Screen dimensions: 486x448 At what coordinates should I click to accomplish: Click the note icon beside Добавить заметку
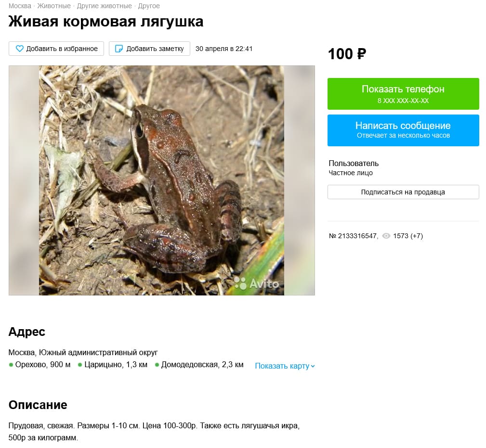click(x=118, y=49)
